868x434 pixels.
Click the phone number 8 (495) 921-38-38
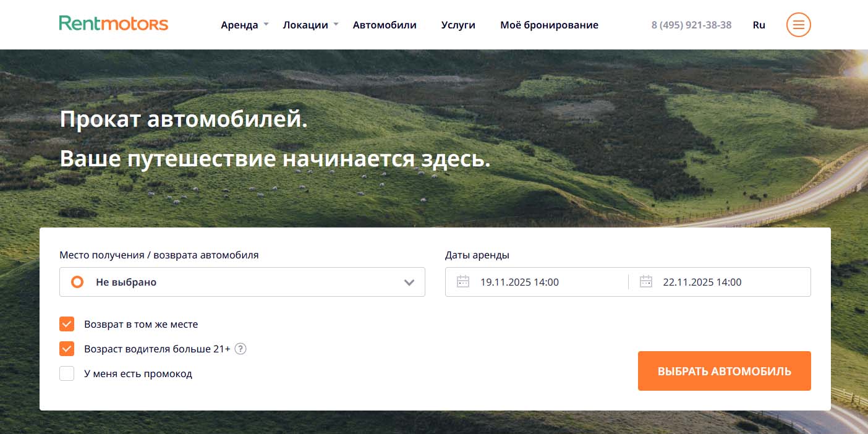(x=691, y=25)
